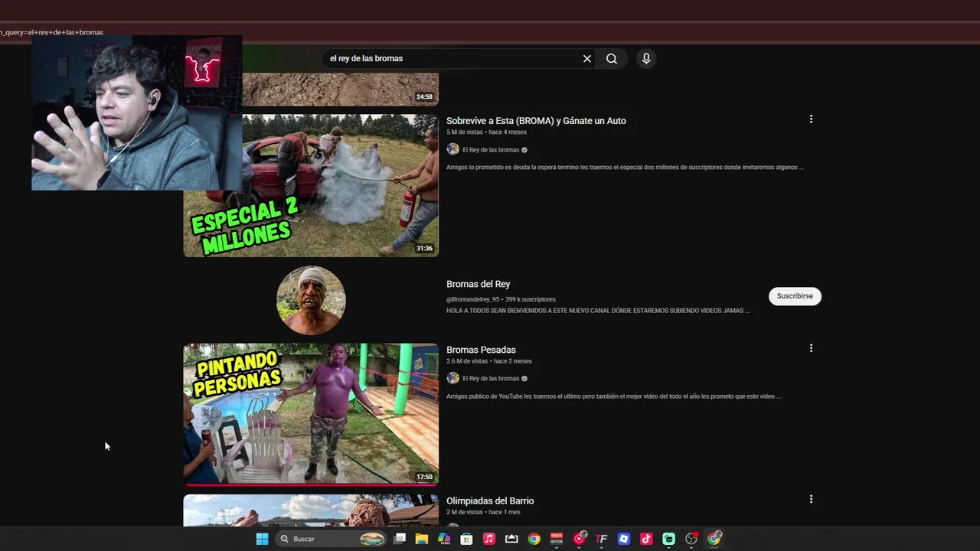Image resolution: width=980 pixels, height=551 pixels.
Task: Click the 31:36 duration badge
Action: click(x=424, y=249)
